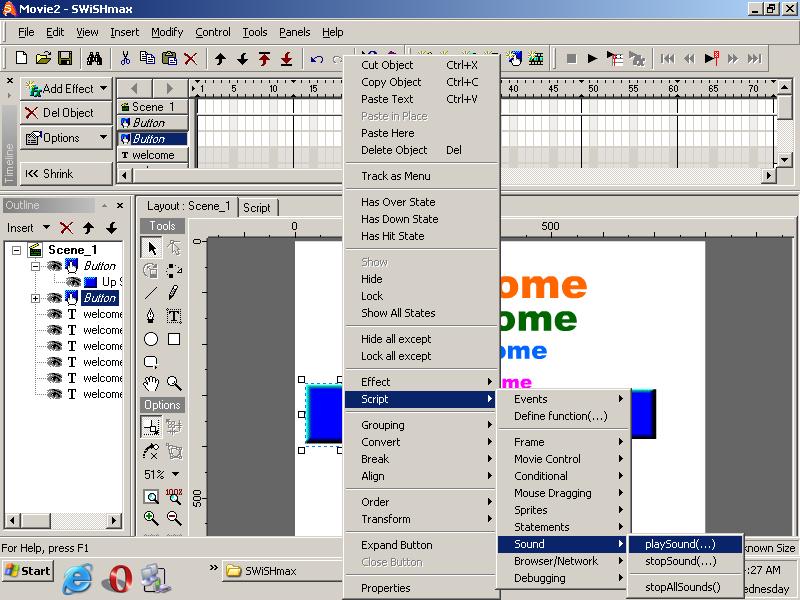
Task: Switch to the Script tab
Action: 257,208
